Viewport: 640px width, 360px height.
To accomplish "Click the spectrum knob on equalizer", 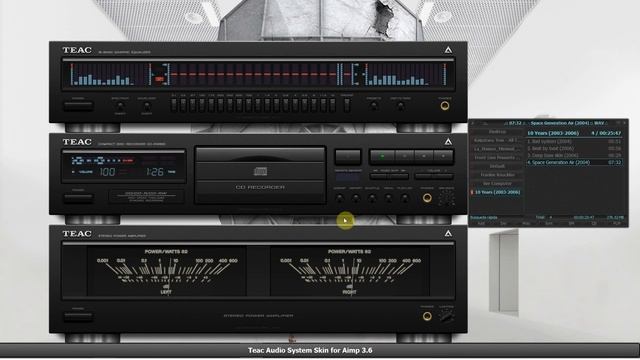I will click(120, 106).
